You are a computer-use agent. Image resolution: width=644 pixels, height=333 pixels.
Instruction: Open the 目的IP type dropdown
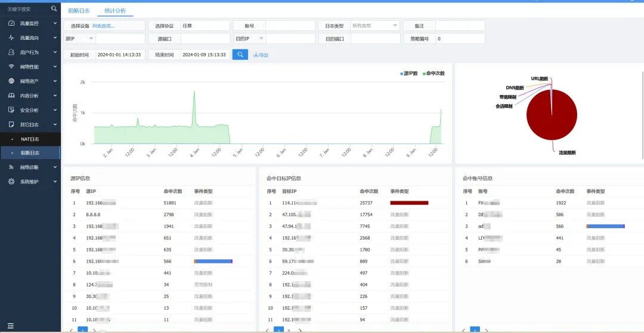[x=250, y=39]
